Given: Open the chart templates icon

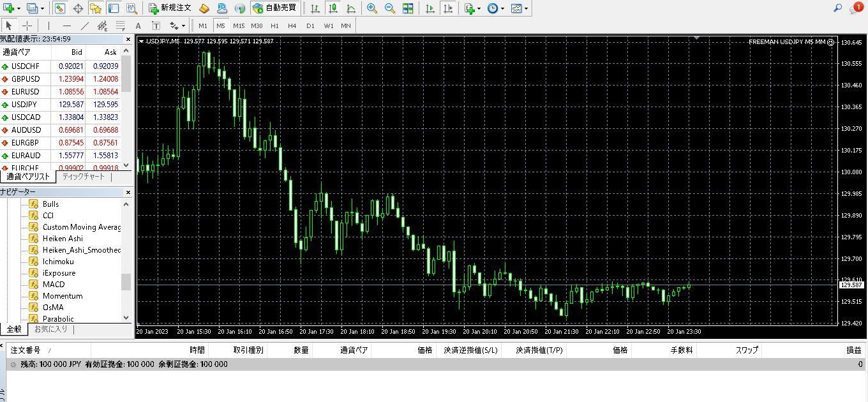Looking at the screenshot, I should (x=516, y=8).
